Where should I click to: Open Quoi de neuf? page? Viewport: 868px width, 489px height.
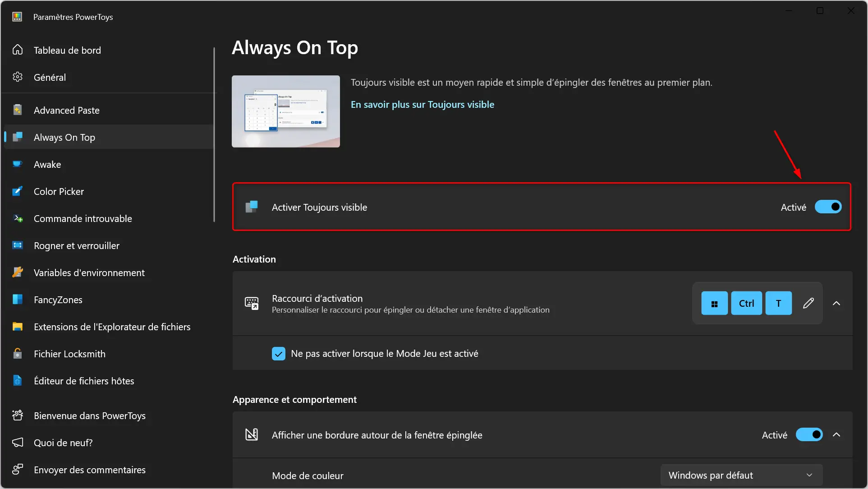108,443
